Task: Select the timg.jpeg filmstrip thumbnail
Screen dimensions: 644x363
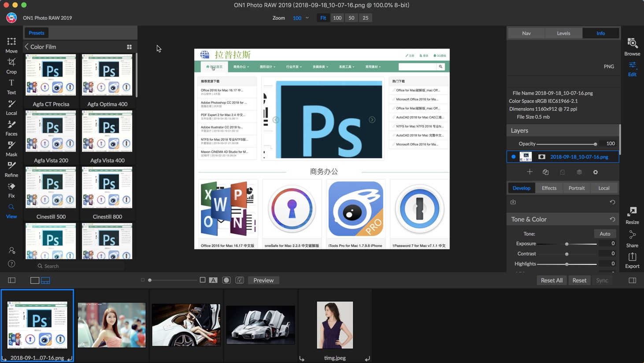Action: pos(335,325)
